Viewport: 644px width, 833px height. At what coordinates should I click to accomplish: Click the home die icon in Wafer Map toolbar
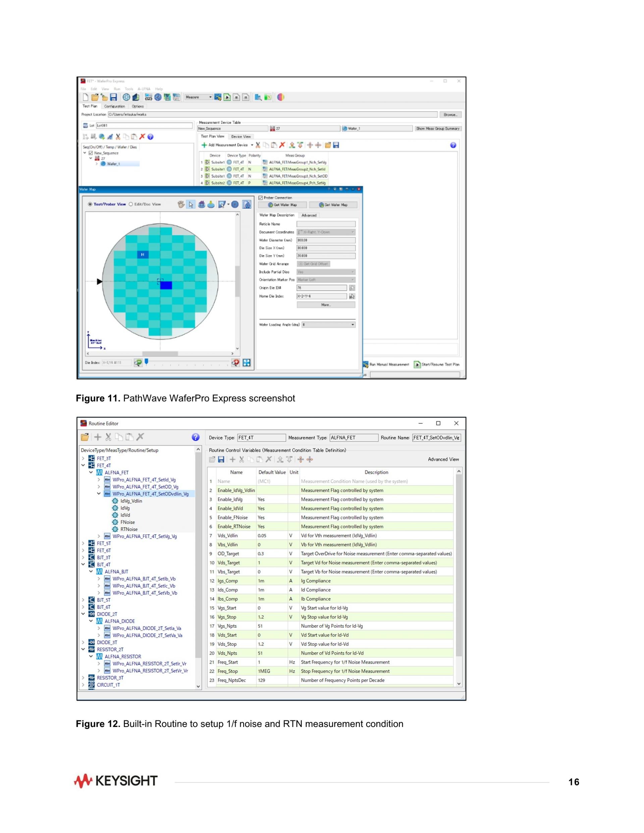coord(202,205)
